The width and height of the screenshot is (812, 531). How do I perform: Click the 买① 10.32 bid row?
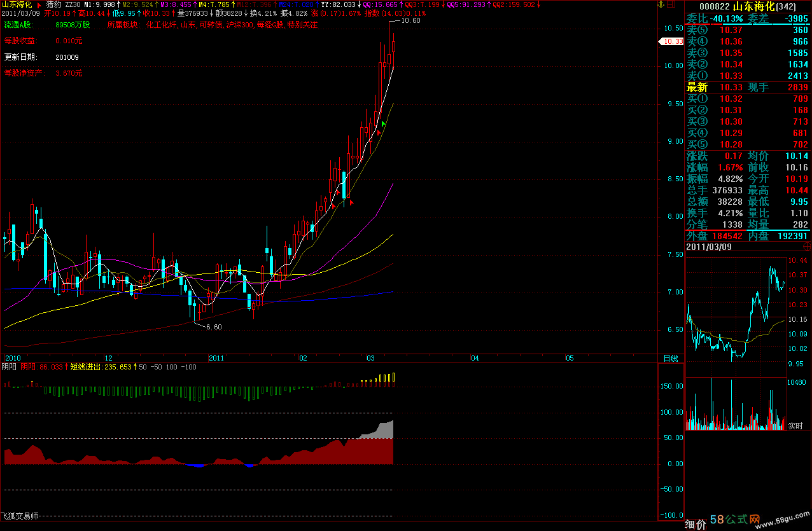748,99
